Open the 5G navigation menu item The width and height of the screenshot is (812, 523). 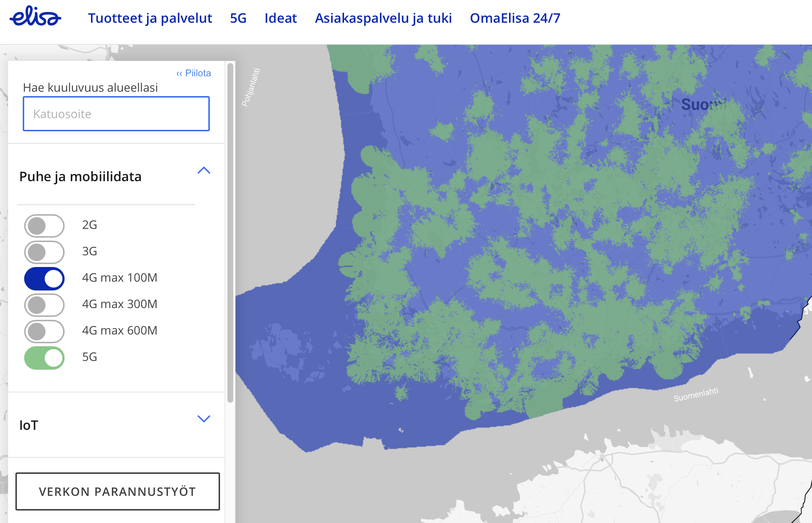click(238, 18)
